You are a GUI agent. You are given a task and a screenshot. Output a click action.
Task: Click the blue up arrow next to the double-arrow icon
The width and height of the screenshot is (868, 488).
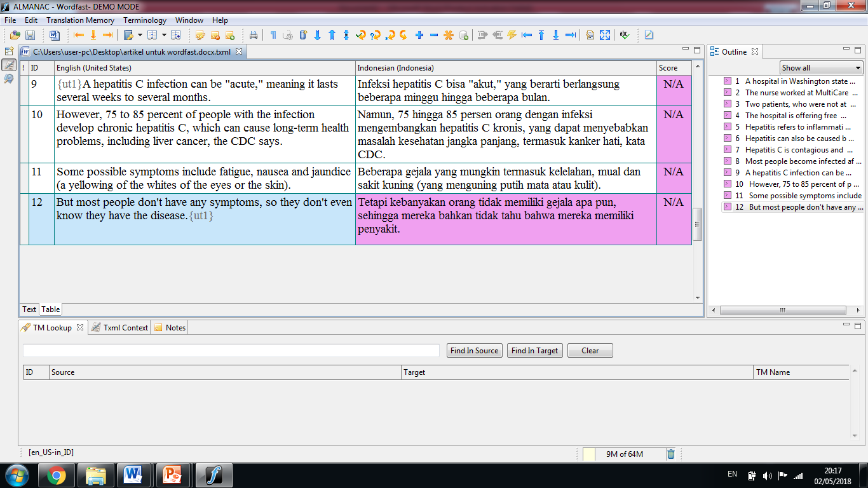[332, 36]
